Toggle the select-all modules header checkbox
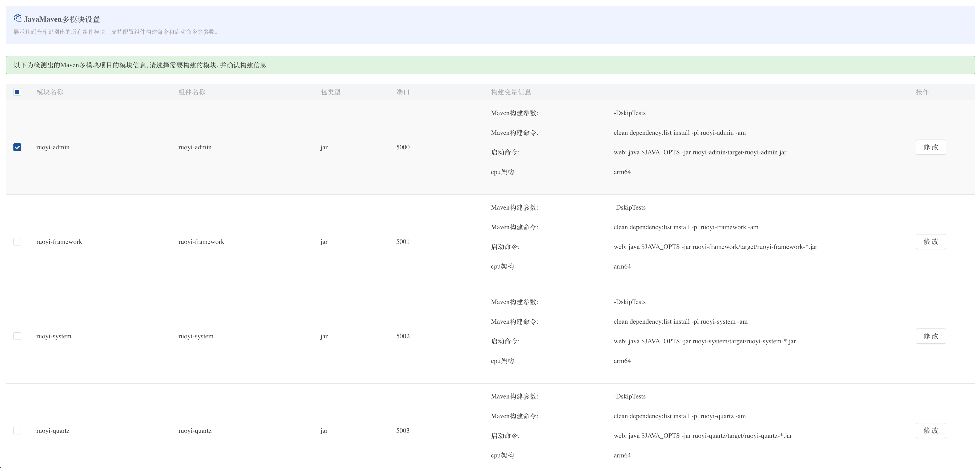 tap(17, 92)
